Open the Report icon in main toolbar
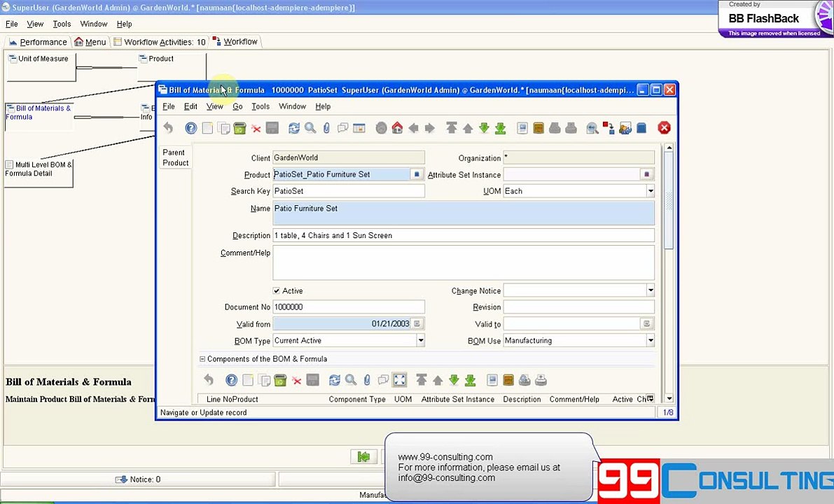This screenshot has width=834, height=504. point(522,128)
